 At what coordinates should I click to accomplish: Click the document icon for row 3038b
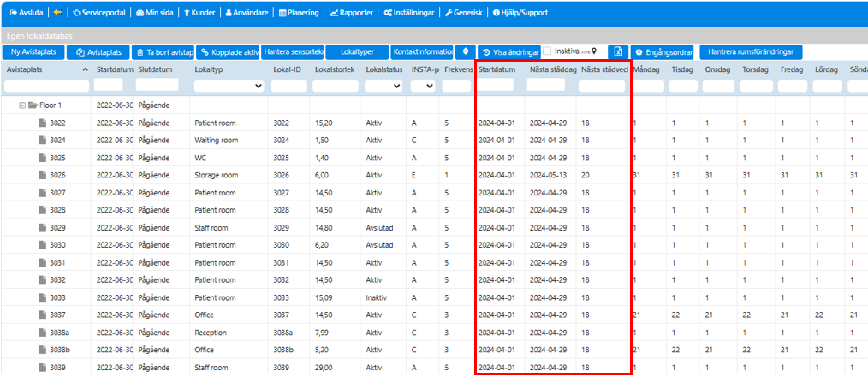[x=42, y=350]
